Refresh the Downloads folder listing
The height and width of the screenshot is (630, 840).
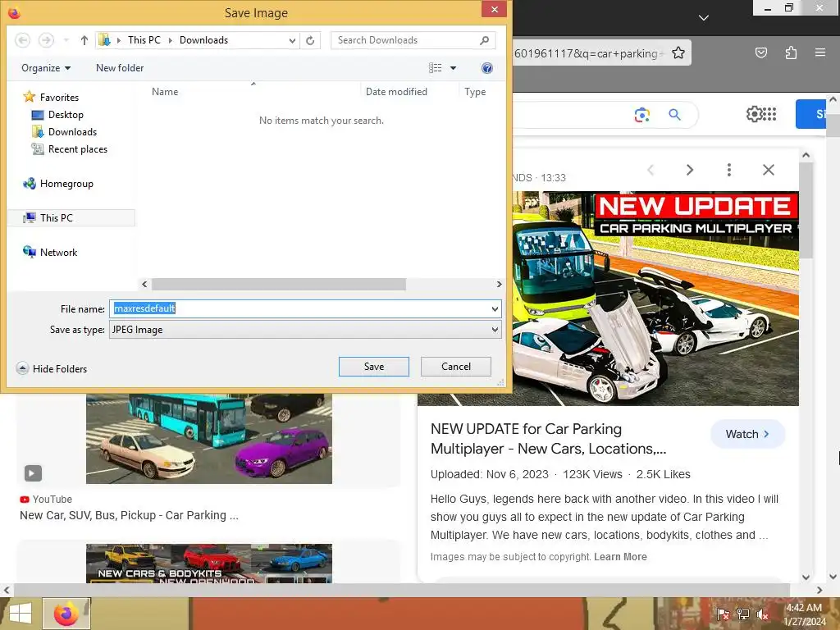310,40
